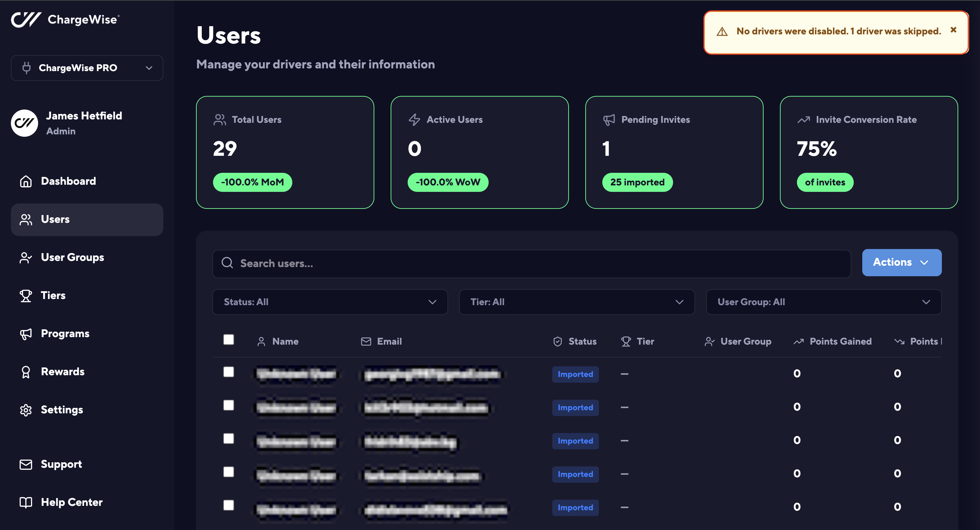The height and width of the screenshot is (530, 980).
Task: Expand the Status: All filter dropdown
Action: (x=330, y=302)
